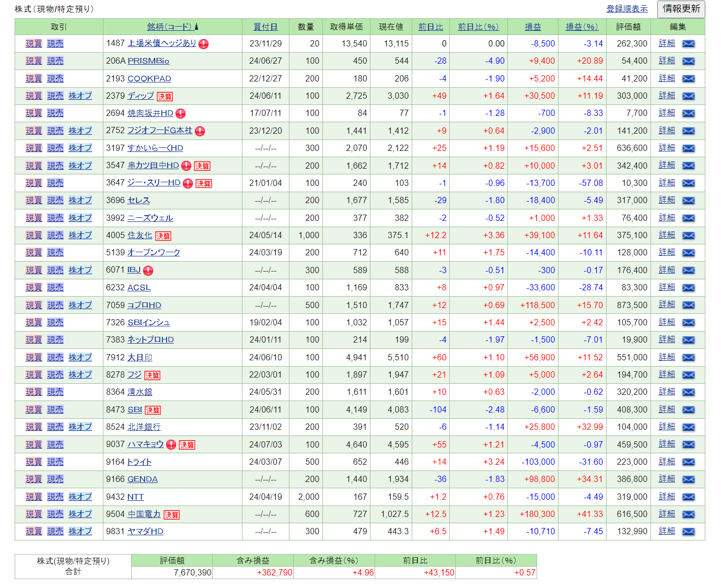Click the 決算 badge next to 4005 住友化
The width and height of the screenshot is (721, 588).
point(163,236)
